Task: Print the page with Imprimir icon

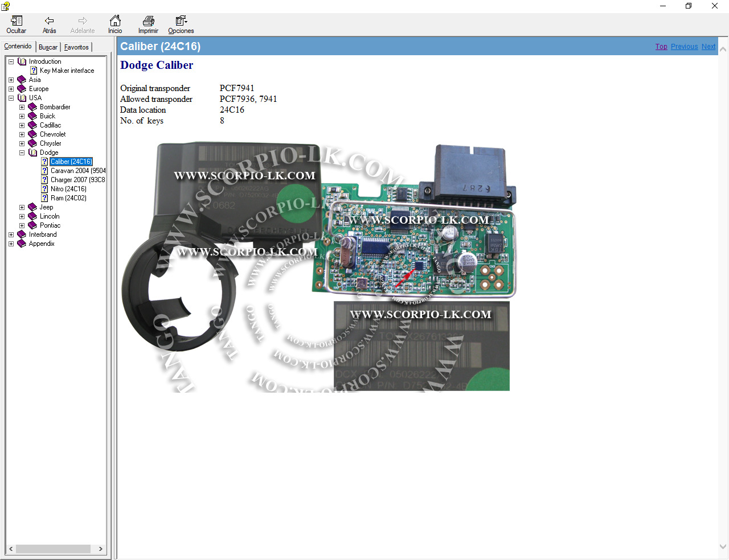Action: 148,21
